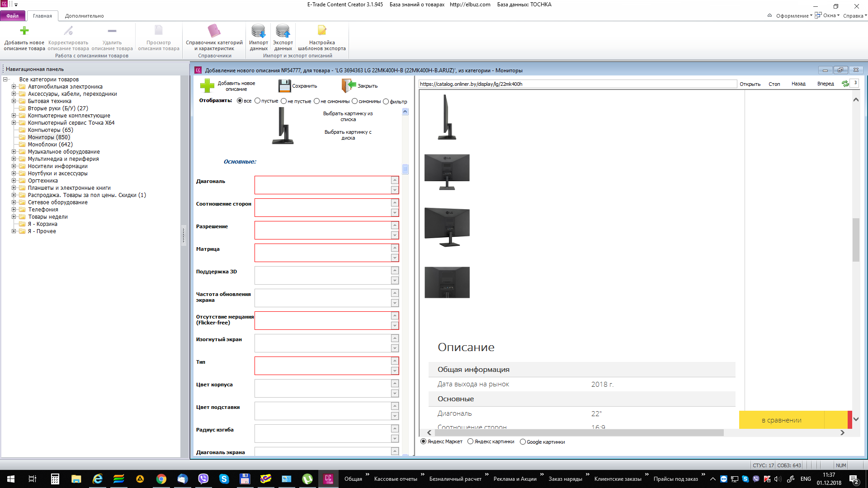
Task: Open Windows Start menu
Action: coord(11,479)
